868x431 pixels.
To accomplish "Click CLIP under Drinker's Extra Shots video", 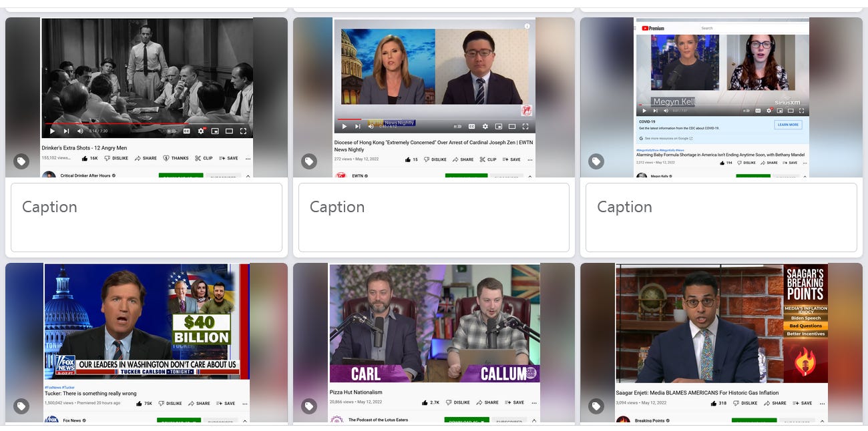I will pos(204,158).
